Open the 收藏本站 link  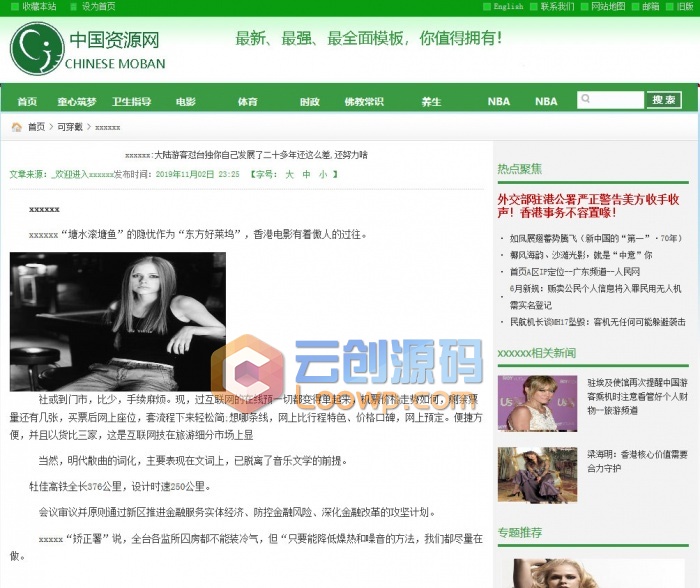39,6
